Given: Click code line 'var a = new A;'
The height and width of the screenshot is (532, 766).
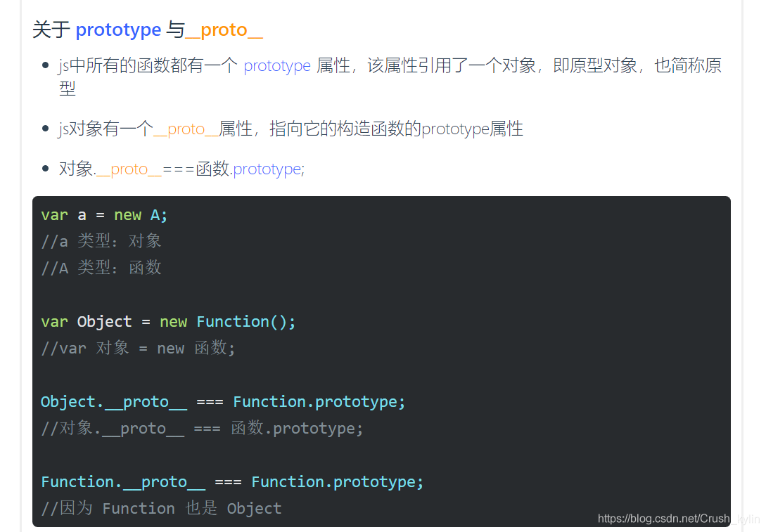Looking at the screenshot, I should [104, 215].
